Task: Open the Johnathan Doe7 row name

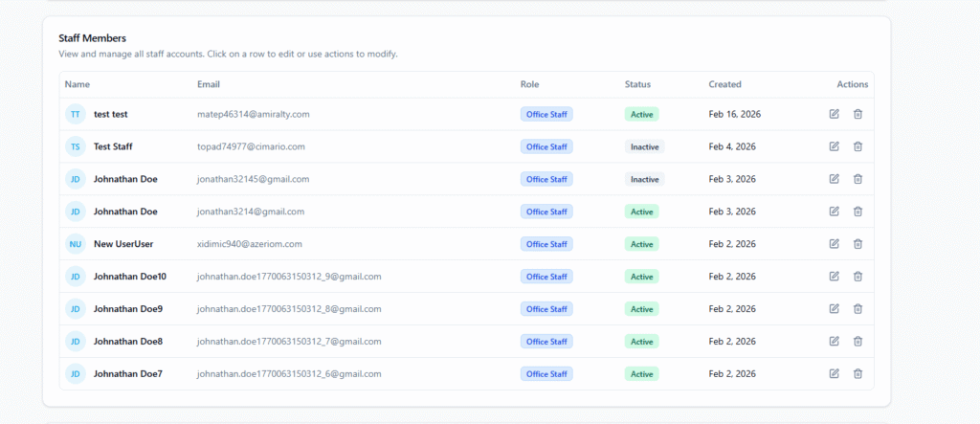Action: [127, 374]
